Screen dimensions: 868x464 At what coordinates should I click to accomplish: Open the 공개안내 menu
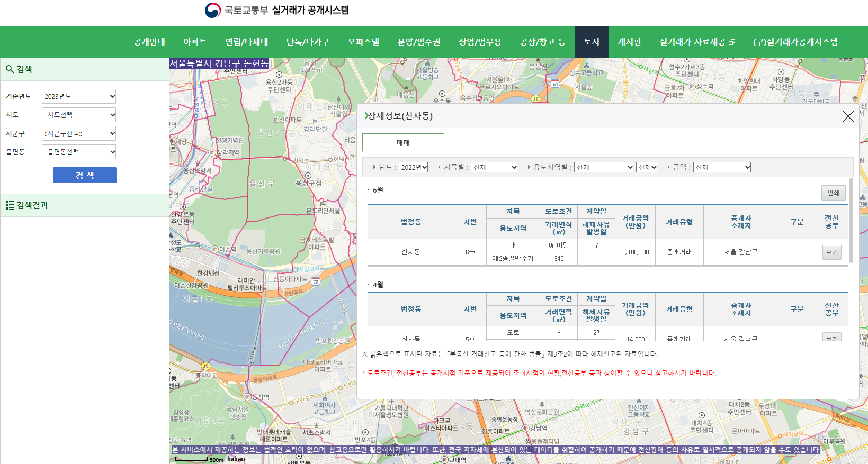(x=149, y=42)
